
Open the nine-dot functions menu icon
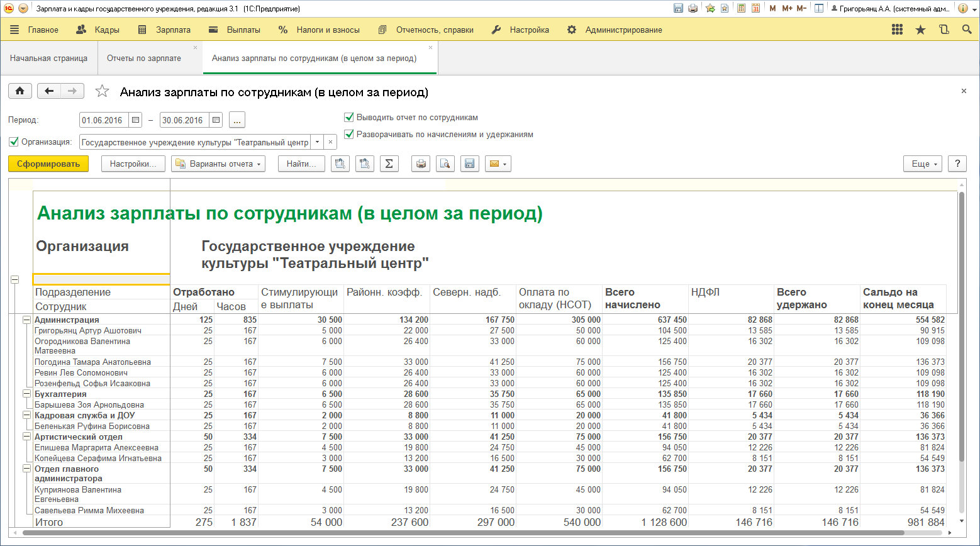[x=897, y=30]
